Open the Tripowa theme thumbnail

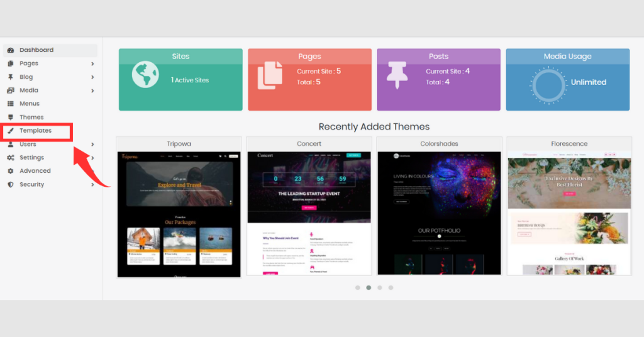[179, 214]
